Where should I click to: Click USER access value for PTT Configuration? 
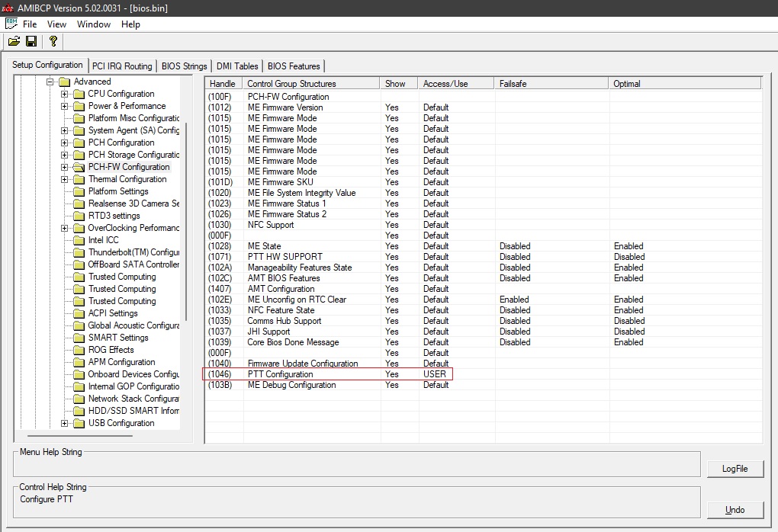[435, 374]
